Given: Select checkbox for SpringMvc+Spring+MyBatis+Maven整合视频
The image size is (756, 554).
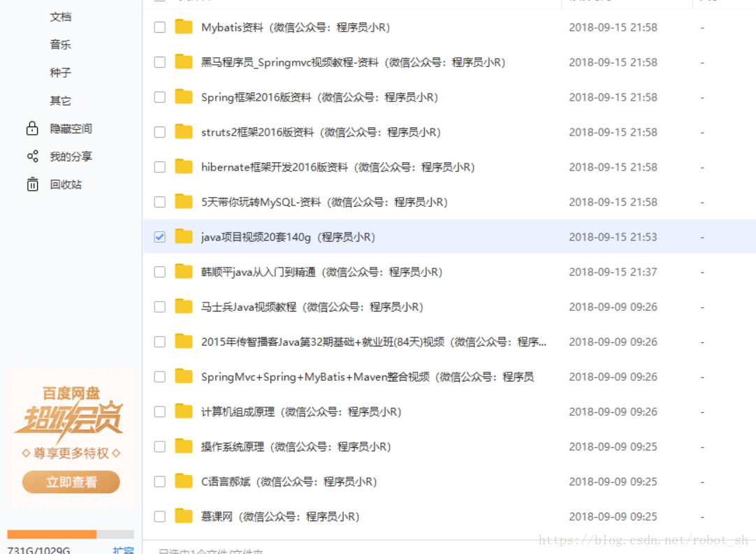Looking at the screenshot, I should point(159,377).
